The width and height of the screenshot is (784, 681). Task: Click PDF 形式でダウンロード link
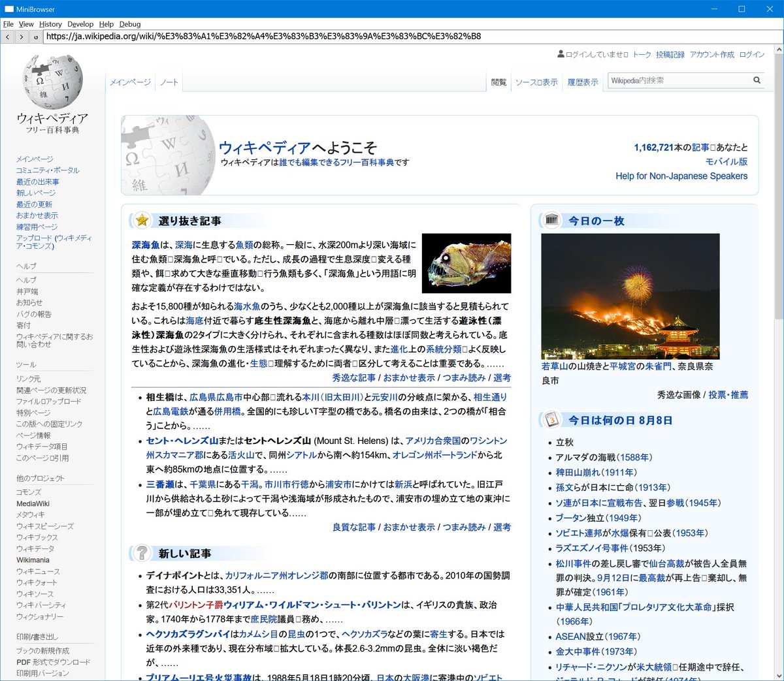[54, 662]
